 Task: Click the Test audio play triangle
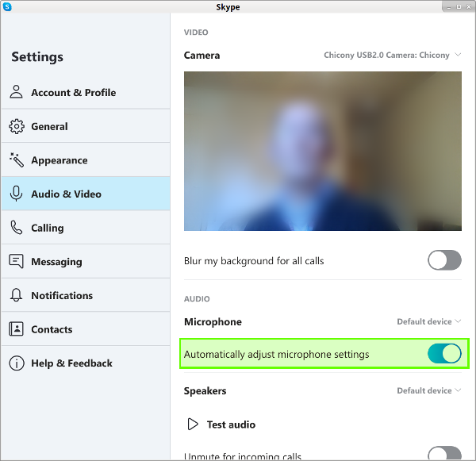click(193, 425)
